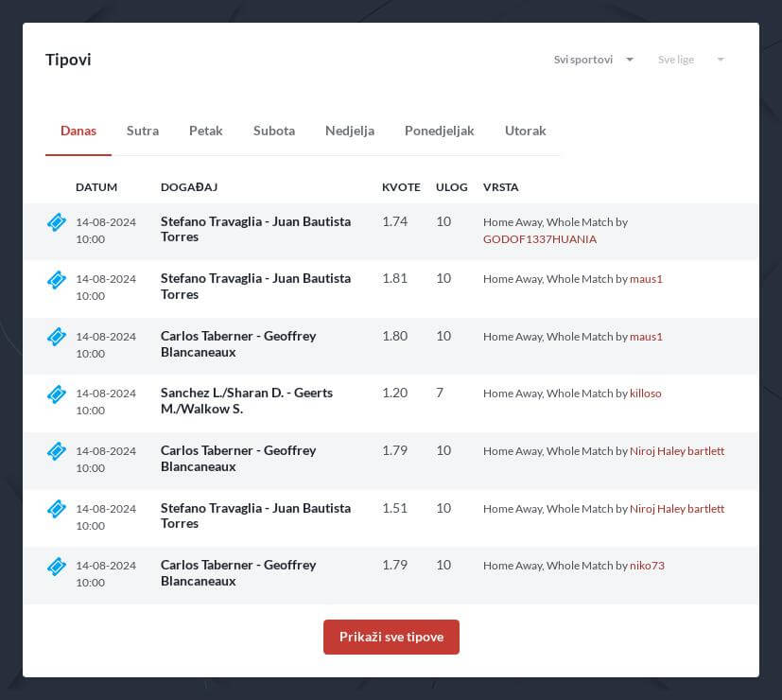The width and height of the screenshot is (782, 700).
Task: Click ticket icon in 1.80 odds row
Action: point(57,337)
